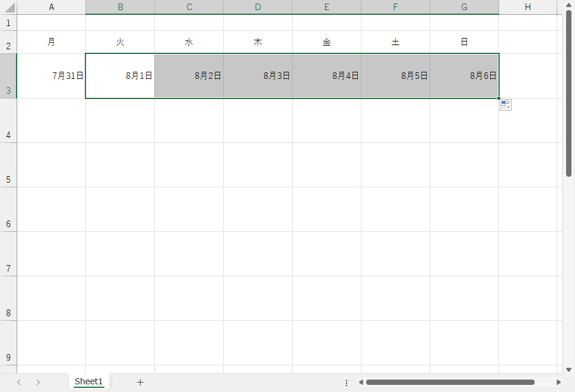This screenshot has width=575, height=392.
Task: Select cell containing 日 in row 2
Action: (x=464, y=42)
